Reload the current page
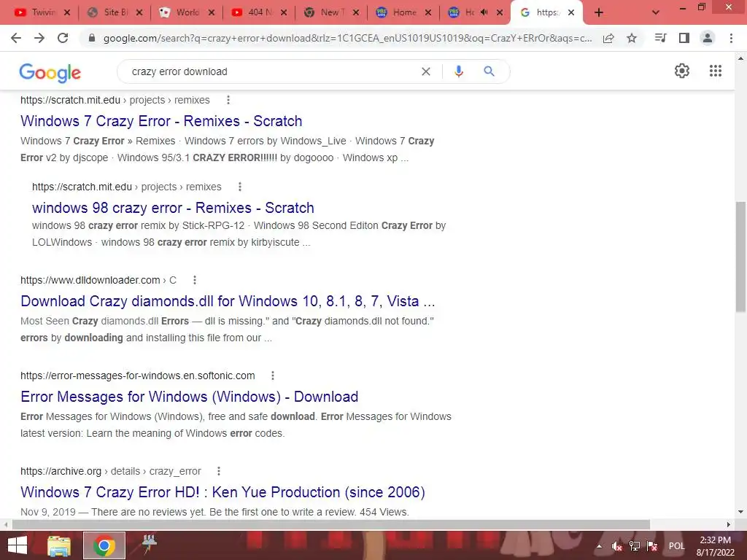Image resolution: width=747 pixels, height=560 pixels. pyautogui.click(x=63, y=38)
